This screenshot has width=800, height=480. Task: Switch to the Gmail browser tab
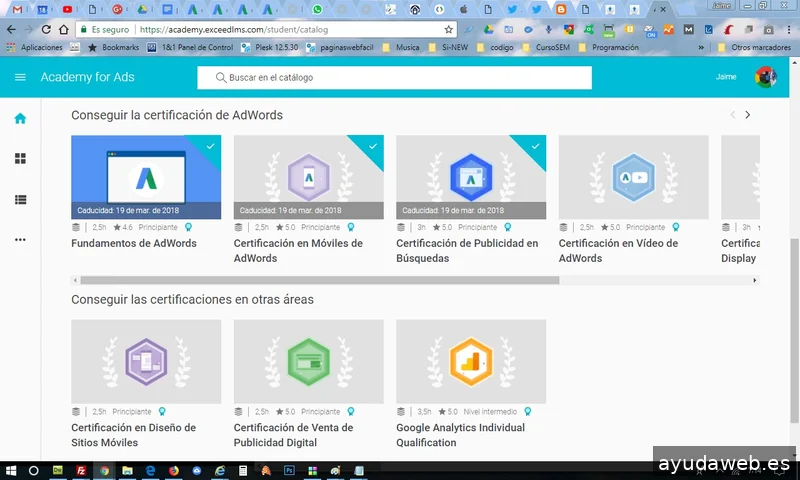[x=17, y=9]
